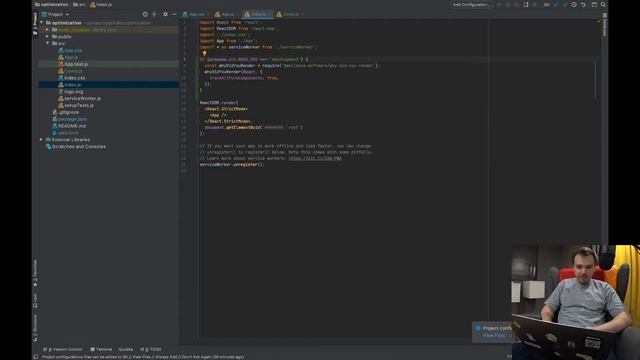Click the status bar git notification message
This screenshot has width=640, height=360.
[143, 357]
